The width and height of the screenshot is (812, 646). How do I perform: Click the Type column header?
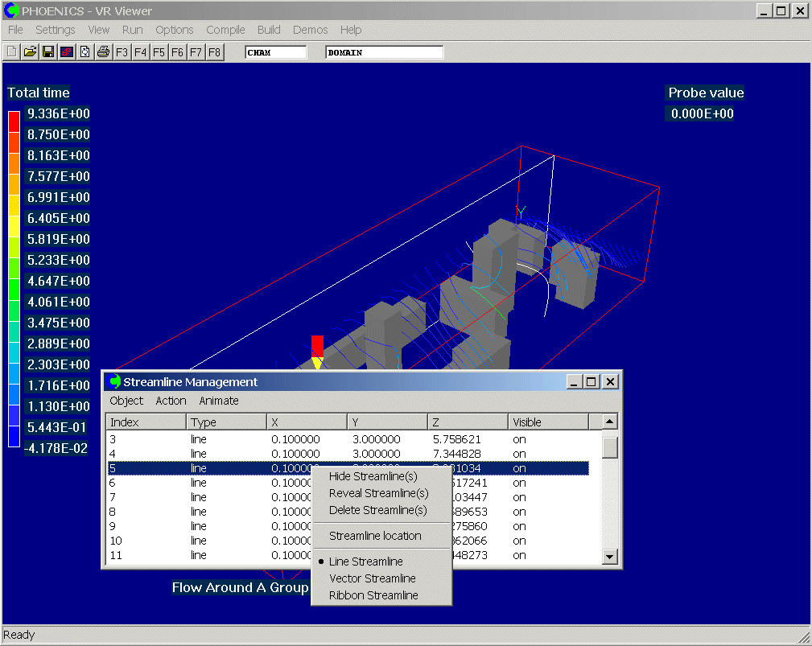(227, 422)
